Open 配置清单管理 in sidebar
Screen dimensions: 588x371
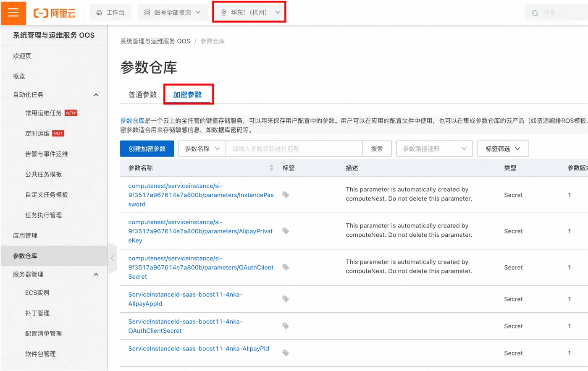(43, 334)
